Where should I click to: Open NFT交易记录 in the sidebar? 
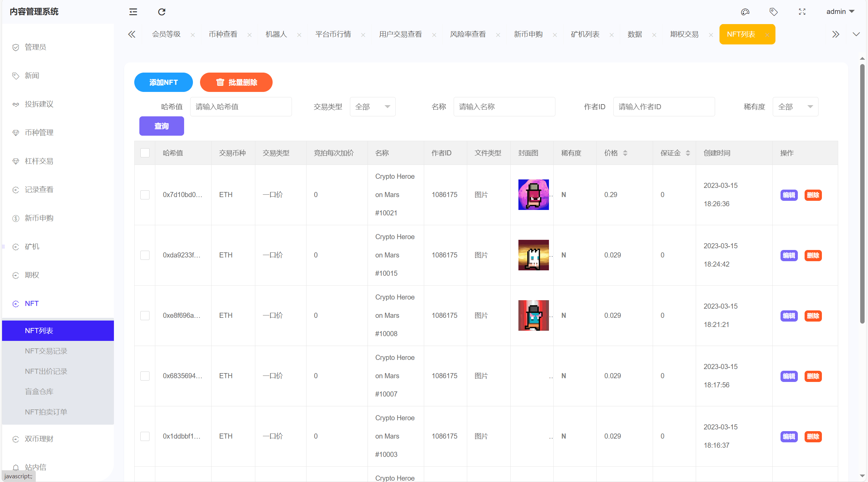point(46,351)
